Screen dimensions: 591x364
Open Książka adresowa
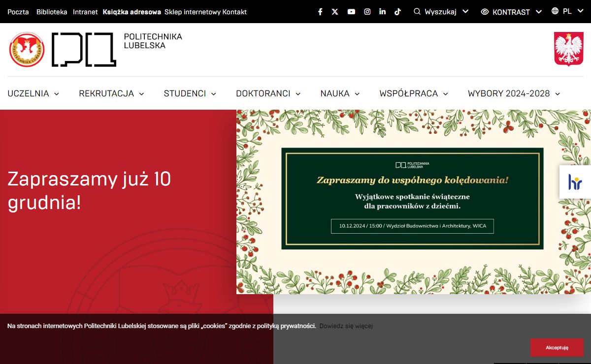132,12
